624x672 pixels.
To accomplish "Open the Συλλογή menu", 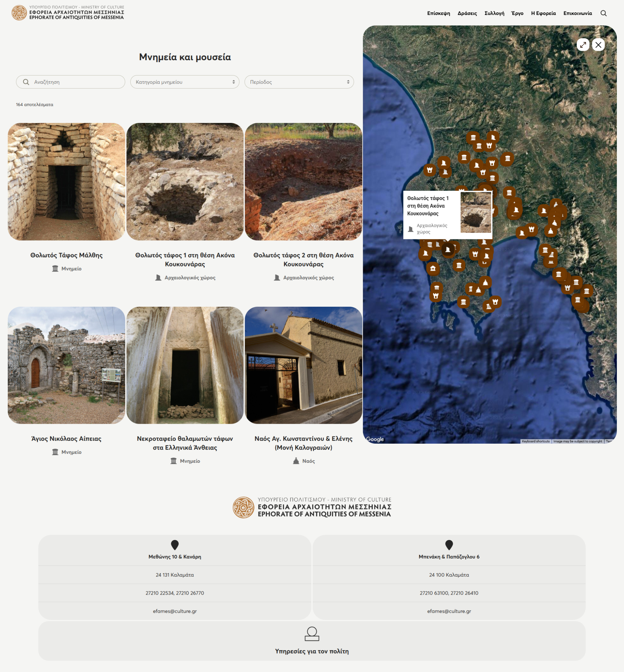I will (494, 14).
